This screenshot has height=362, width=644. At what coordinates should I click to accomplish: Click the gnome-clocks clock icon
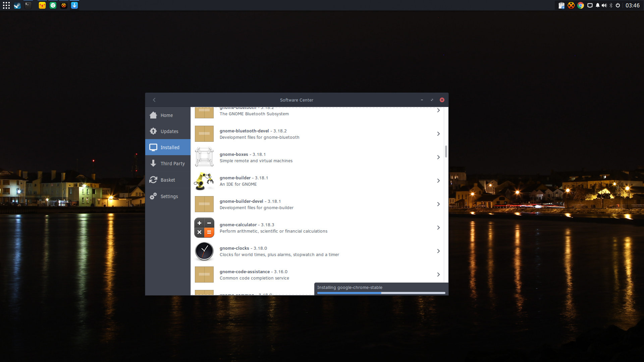204,251
